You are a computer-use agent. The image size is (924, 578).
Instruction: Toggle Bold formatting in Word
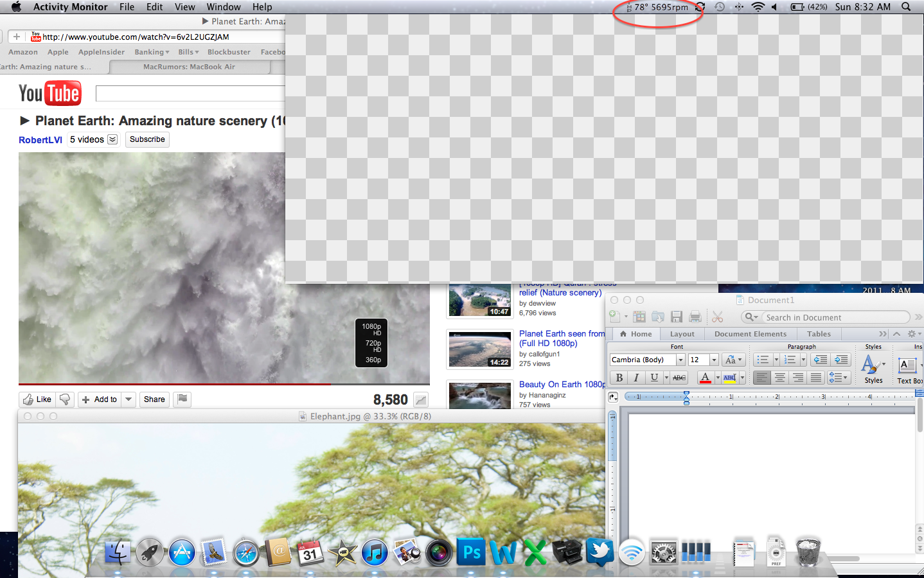(x=619, y=378)
